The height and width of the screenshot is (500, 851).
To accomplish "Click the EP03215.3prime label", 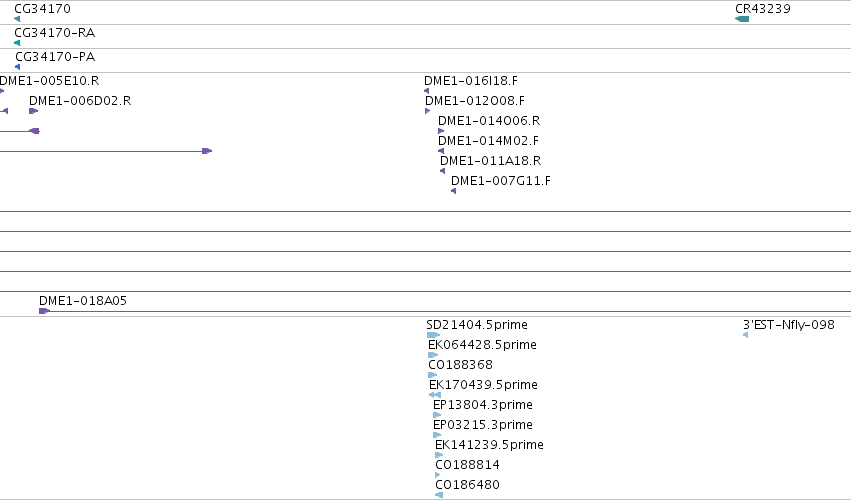I will click(483, 425).
